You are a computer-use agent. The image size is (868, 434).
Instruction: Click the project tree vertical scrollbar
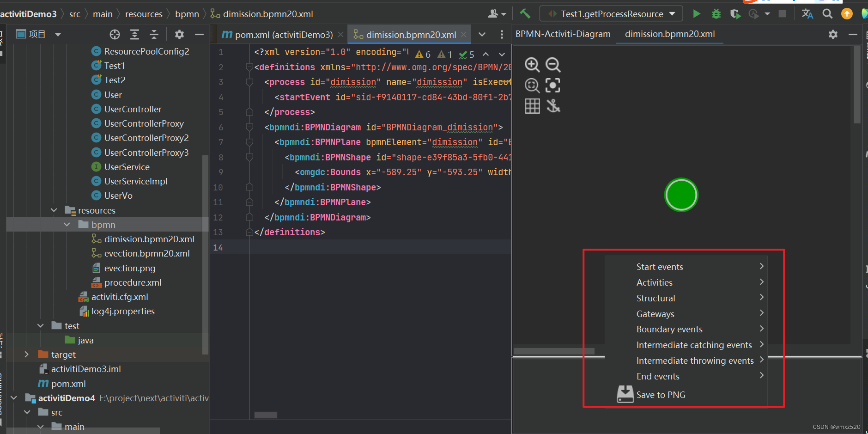pos(205,254)
